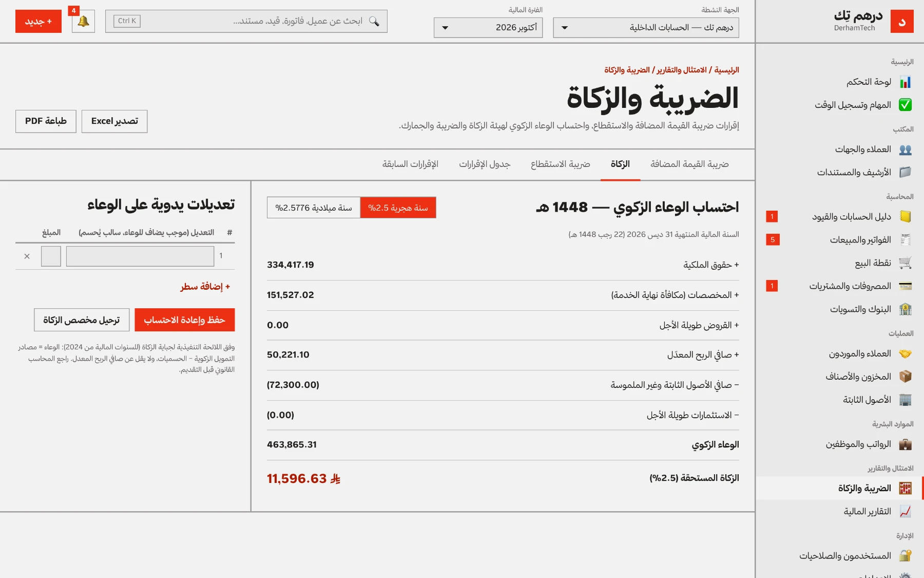Open the financial reports chart icon
The image size is (924, 578).
click(x=905, y=512)
